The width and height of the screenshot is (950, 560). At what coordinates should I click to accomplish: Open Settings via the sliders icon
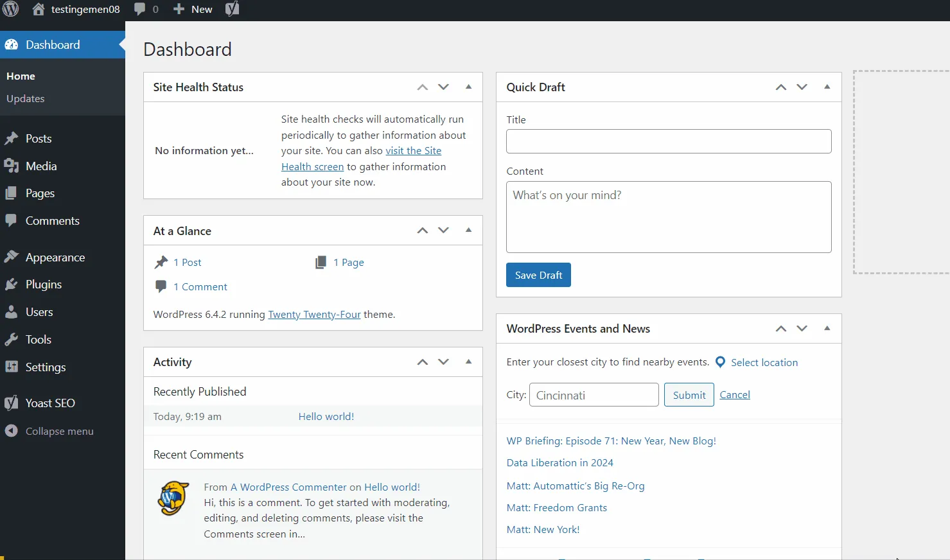[12, 367]
